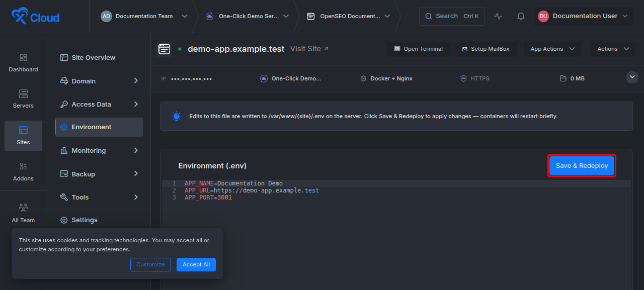The height and width of the screenshot is (290, 644).
Task: Click the Environment gear icon
Action: coord(64,127)
